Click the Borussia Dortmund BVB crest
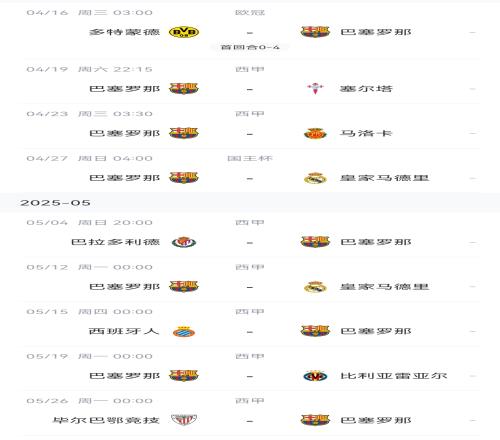 (x=184, y=32)
